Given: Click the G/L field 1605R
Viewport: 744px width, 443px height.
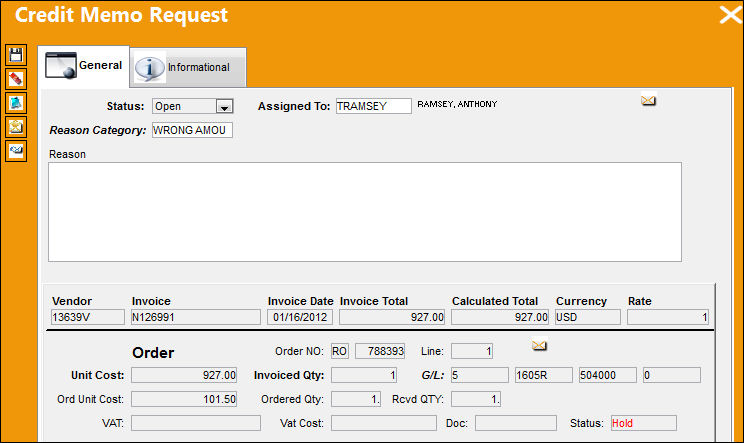Looking at the screenshot, I should [x=544, y=375].
